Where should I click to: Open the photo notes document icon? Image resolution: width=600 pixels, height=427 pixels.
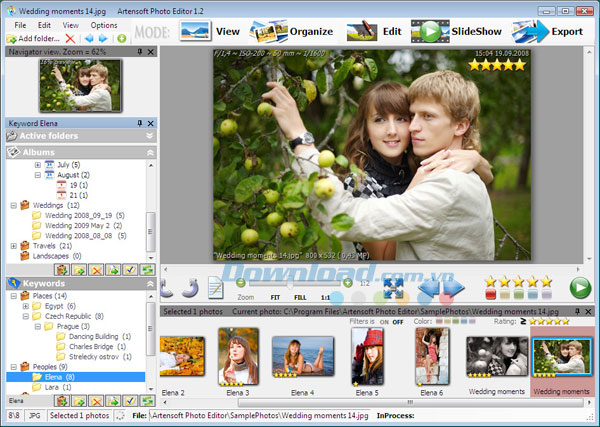215,288
